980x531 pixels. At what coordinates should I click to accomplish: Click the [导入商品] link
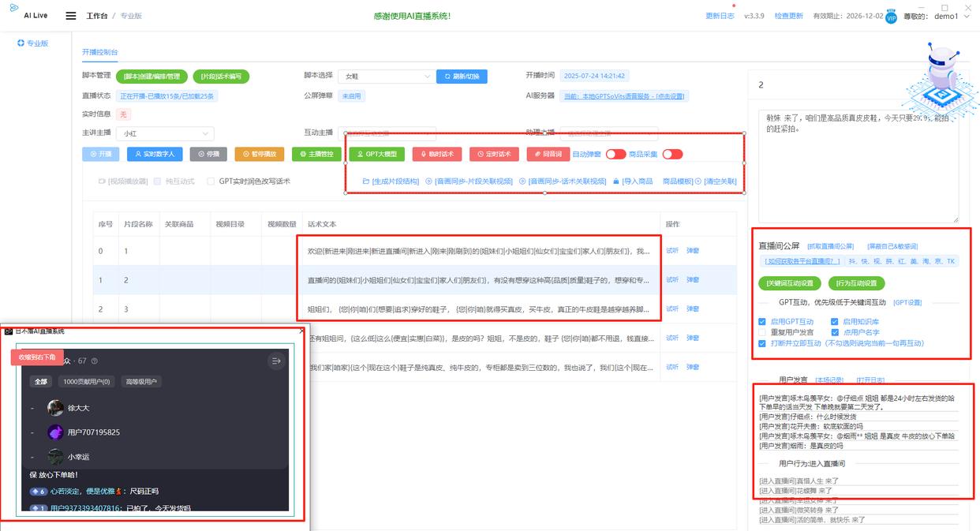tap(633, 181)
